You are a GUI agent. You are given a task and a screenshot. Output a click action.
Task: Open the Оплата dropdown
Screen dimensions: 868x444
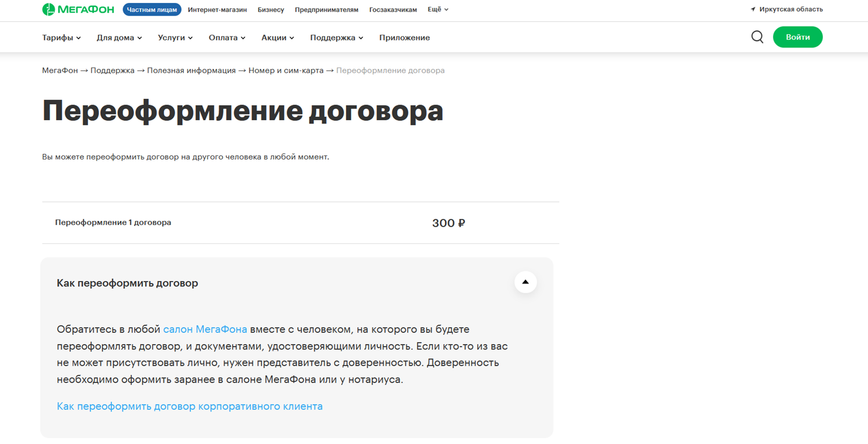tap(227, 38)
